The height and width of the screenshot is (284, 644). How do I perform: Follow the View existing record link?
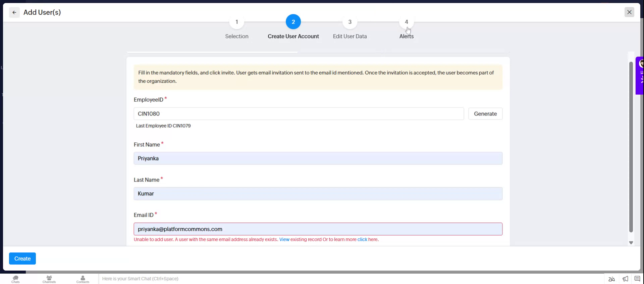pos(284,239)
